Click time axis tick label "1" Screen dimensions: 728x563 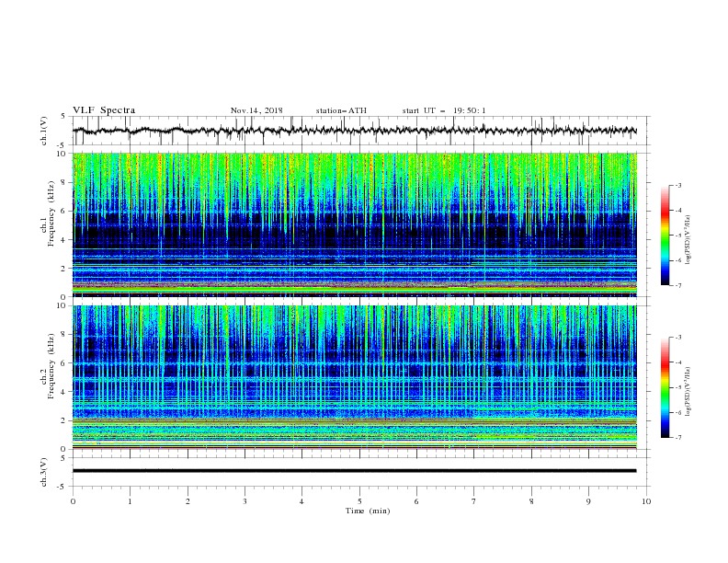(x=130, y=501)
